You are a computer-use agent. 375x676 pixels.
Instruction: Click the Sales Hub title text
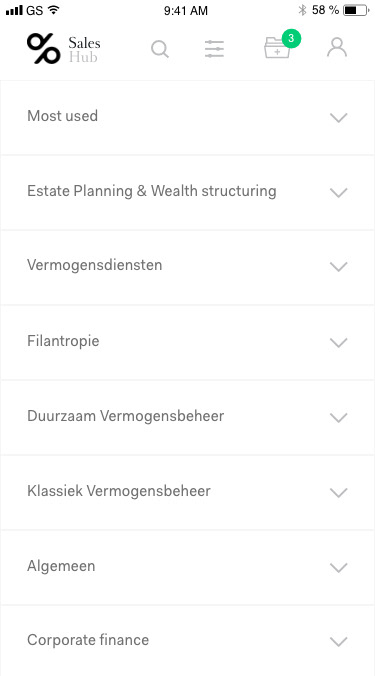(84, 49)
